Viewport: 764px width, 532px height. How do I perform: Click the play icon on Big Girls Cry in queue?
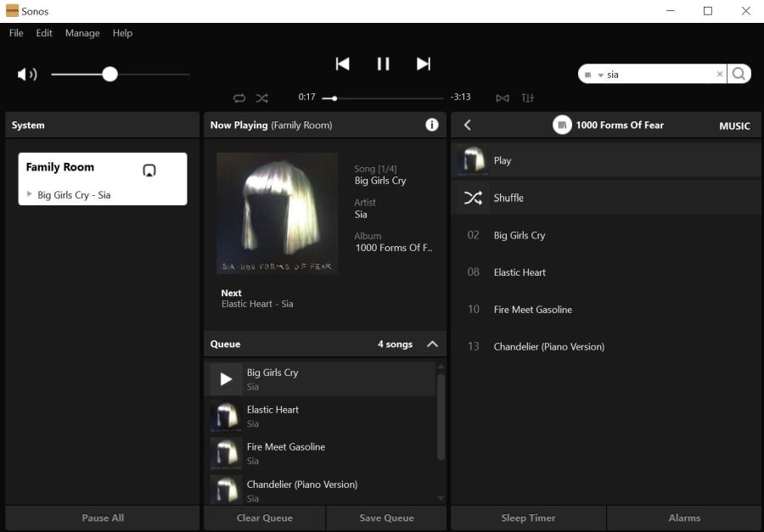226,379
